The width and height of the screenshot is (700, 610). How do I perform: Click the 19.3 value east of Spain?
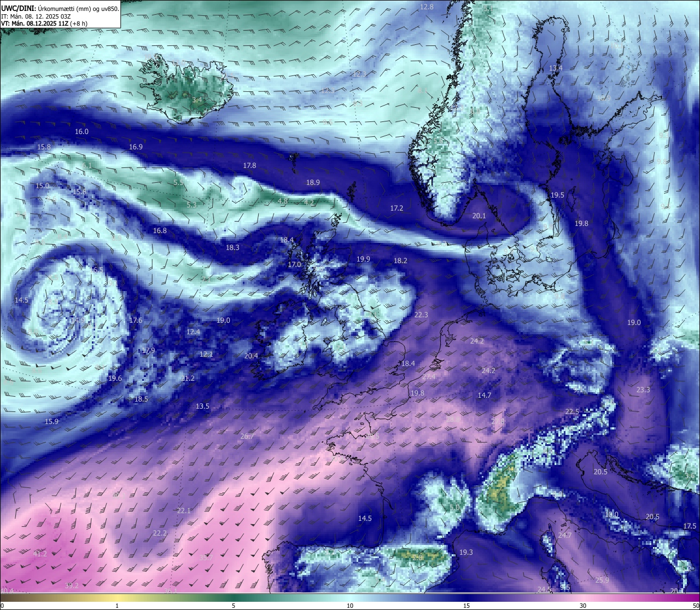coord(466,552)
